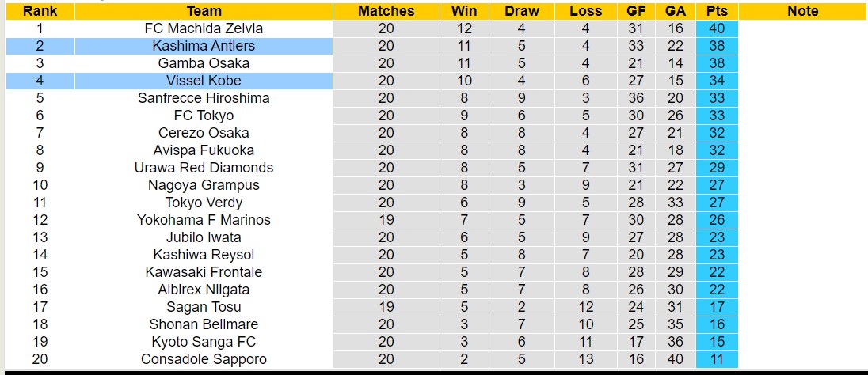Select the Loss column header
The image size is (868, 375).
585,11
